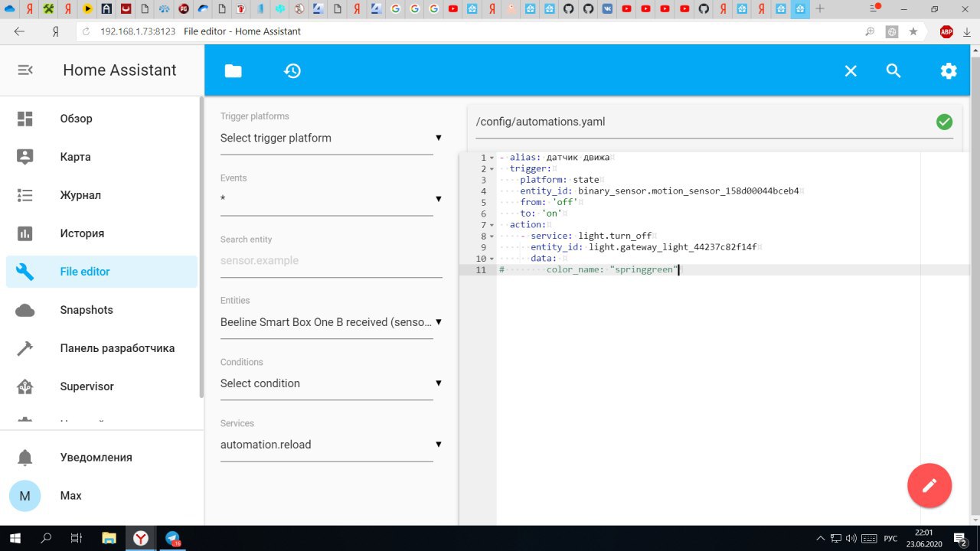980x551 pixels.
Task: Open Карта in the sidebar
Action: (102, 157)
